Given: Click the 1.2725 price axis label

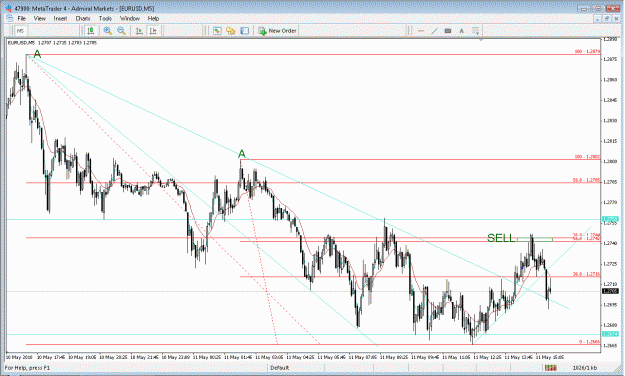Looking at the screenshot, I should (610, 264).
